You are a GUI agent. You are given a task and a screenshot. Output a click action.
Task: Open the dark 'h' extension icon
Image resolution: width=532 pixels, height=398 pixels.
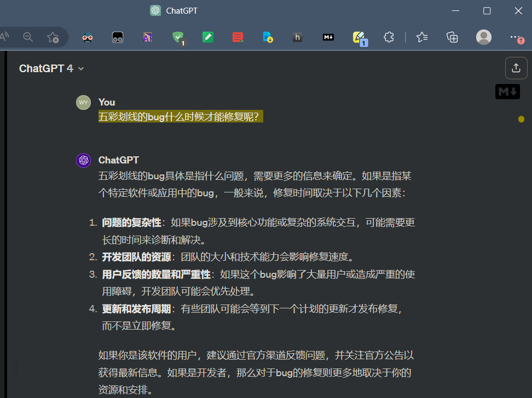click(298, 37)
